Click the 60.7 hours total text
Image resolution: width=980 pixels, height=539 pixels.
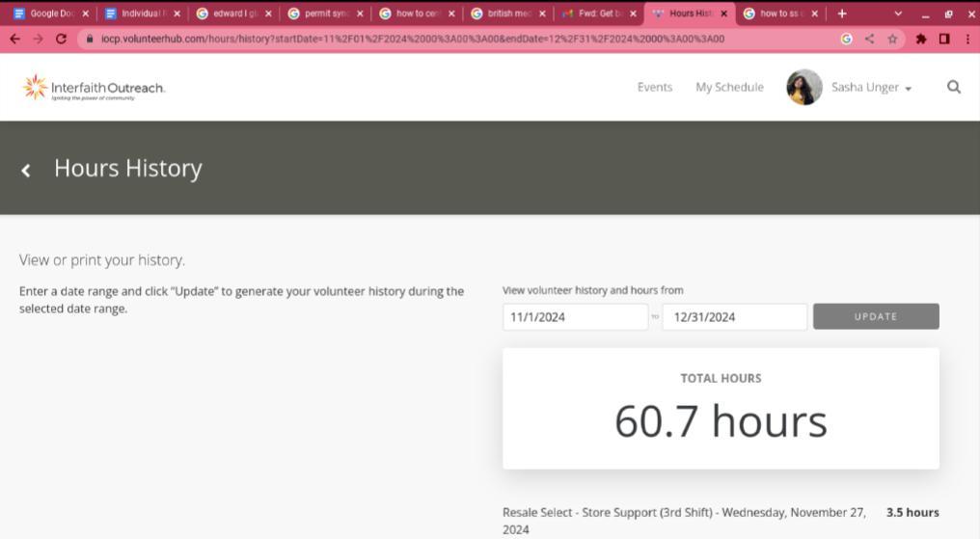click(721, 421)
